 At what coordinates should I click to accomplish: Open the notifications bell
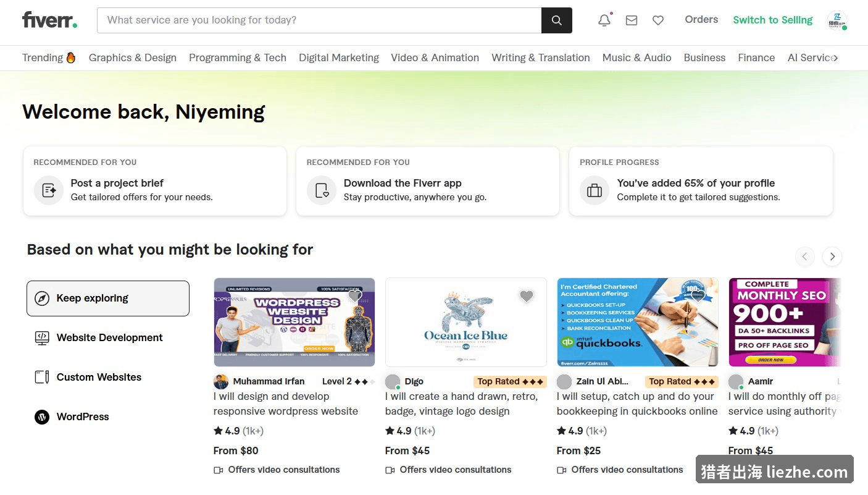[x=604, y=20]
